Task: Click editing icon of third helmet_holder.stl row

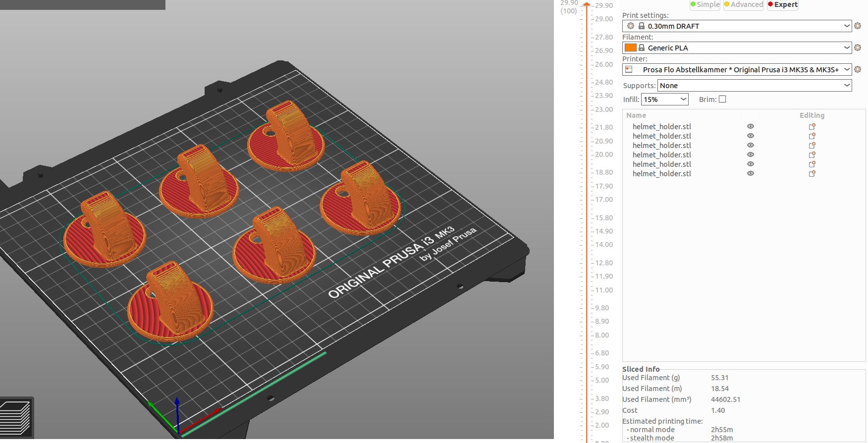Action: pyautogui.click(x=812, y=146)
